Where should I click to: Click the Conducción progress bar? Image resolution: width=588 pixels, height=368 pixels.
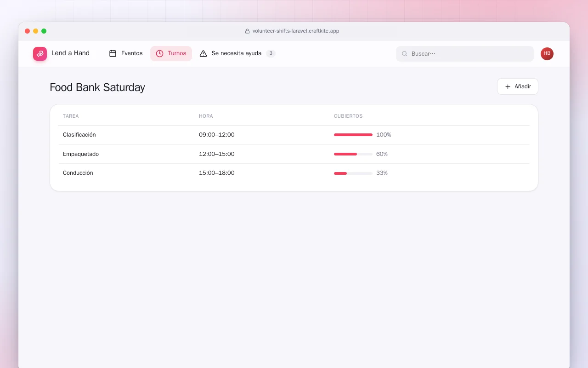tap(353, 173)
